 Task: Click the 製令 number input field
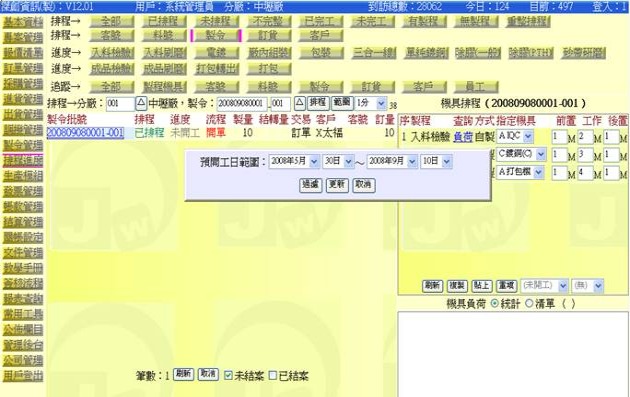pyautogui.click(x=242, y=104)
